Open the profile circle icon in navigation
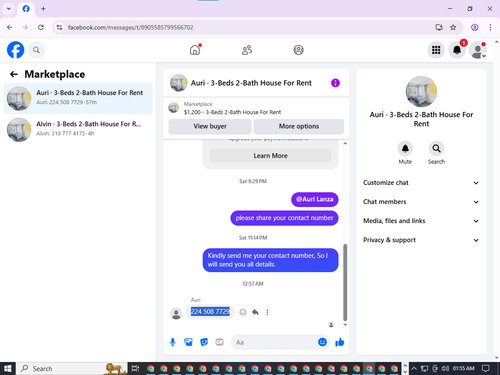The height and width of the screenshot is (375, 500). coord(298,50)
